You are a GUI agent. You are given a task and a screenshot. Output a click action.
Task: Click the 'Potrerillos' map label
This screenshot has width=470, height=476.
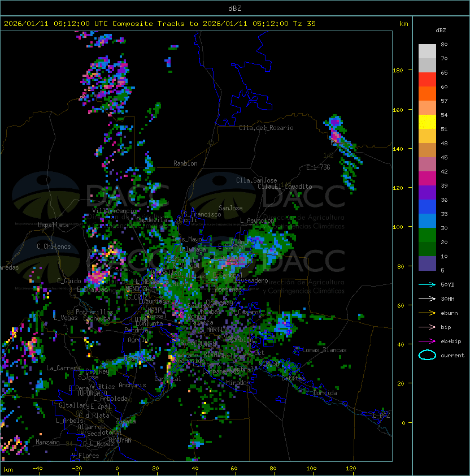click(94, 312)
